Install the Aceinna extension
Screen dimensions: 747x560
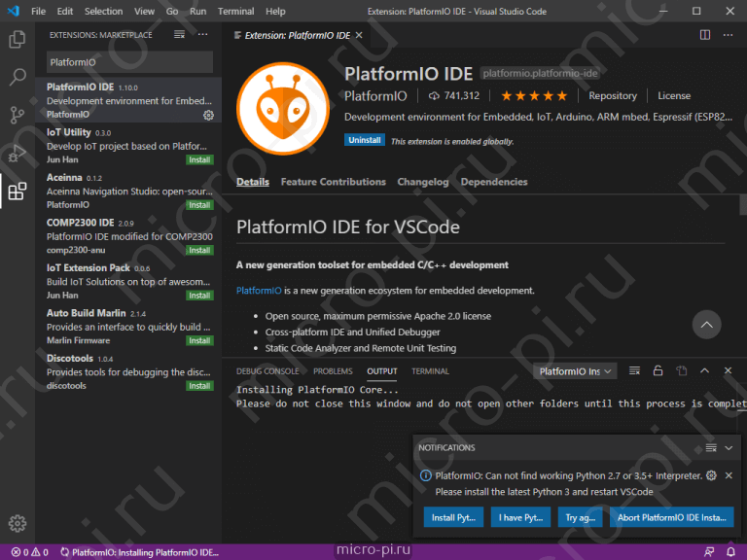(x=199, y=205)
